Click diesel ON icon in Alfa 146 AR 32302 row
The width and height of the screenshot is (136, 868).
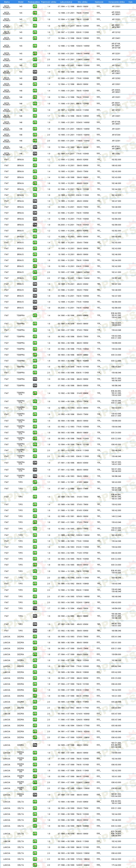[35, 153]
